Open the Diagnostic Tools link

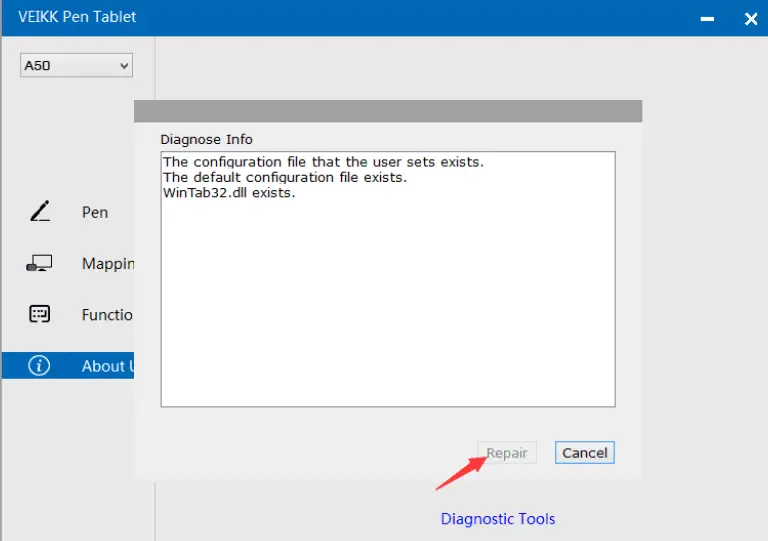498,518
